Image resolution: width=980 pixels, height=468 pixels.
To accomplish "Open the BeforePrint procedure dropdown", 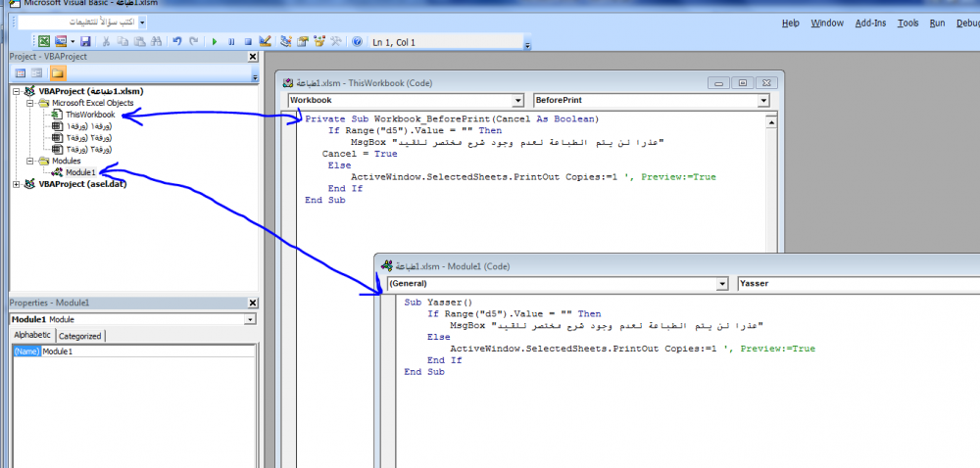I will coord(762,101).
